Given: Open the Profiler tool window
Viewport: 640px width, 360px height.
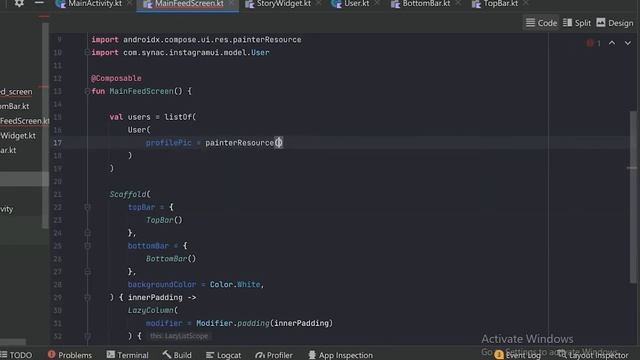Looking at the screenshot, I should coord(274,355).
